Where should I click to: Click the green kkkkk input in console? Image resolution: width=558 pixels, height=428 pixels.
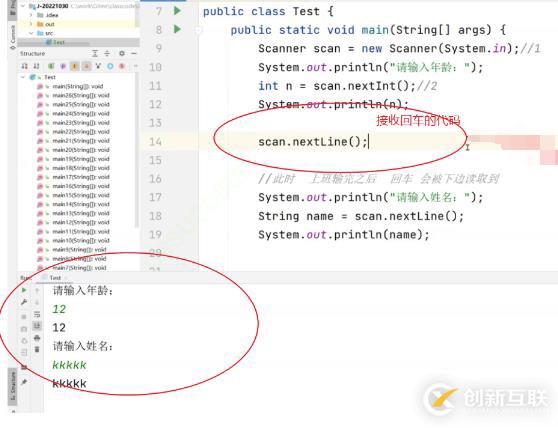(69, 365)
